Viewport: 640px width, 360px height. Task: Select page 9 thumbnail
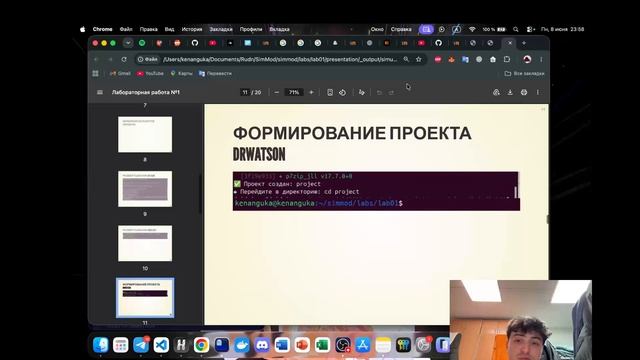tap(145, 189)
